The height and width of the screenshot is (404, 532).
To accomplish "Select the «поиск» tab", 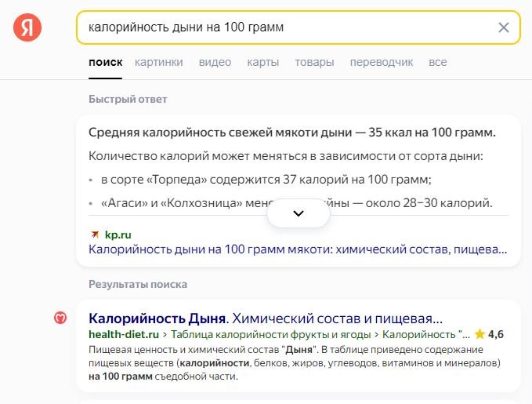I will [105, 62].
